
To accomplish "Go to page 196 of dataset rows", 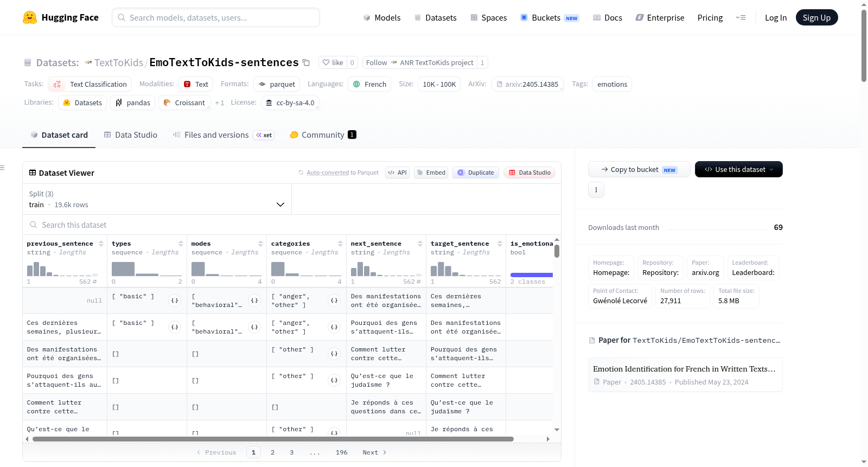I will tap(341, 452).
